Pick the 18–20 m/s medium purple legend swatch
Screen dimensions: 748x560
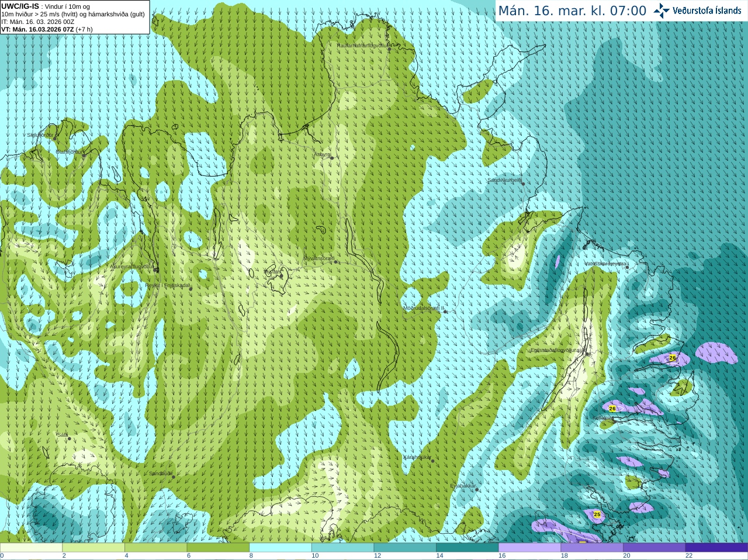click(x=592, y=548)
